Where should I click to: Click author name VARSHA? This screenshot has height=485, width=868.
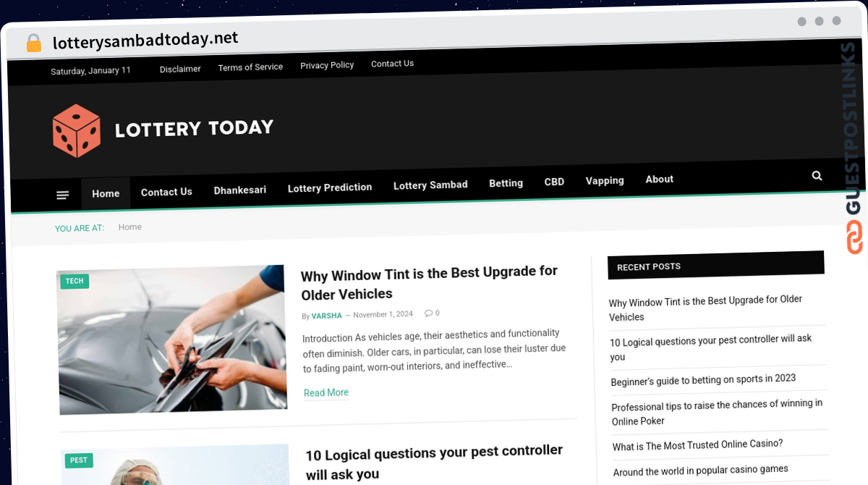pos(327,316)
